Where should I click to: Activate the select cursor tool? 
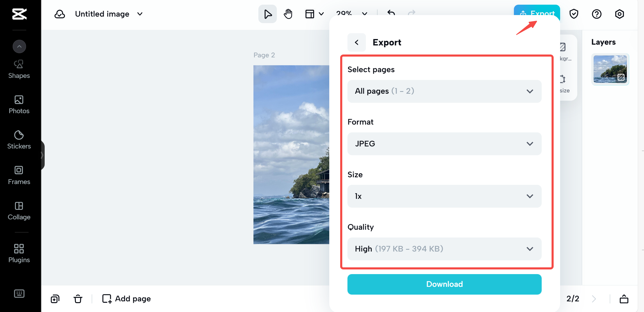click(267, 14)
